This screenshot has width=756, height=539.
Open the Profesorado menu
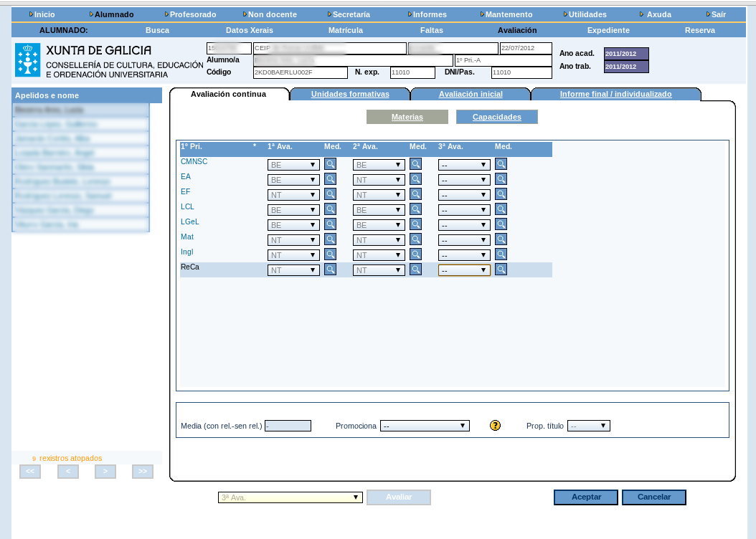coord(192,14)
